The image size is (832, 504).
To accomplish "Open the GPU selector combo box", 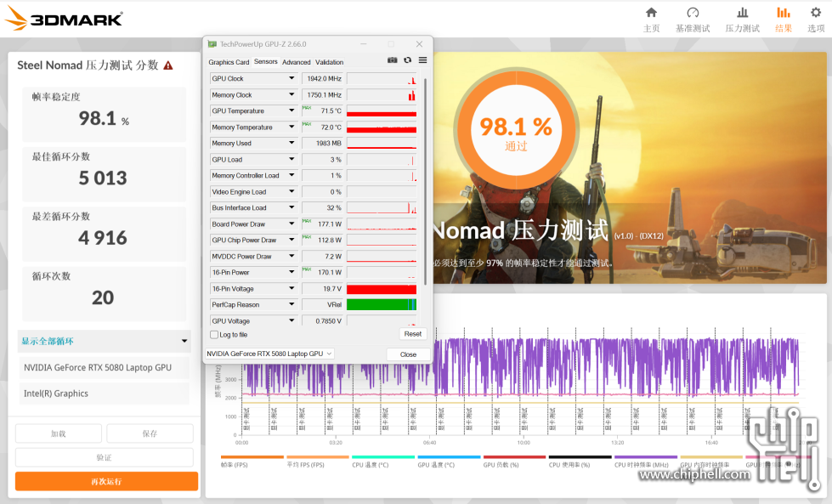I will 269,354.
